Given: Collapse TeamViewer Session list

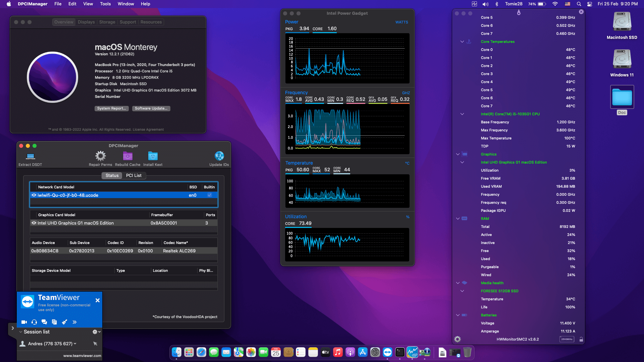Looking at the screenshot, I should click(21, 332).
